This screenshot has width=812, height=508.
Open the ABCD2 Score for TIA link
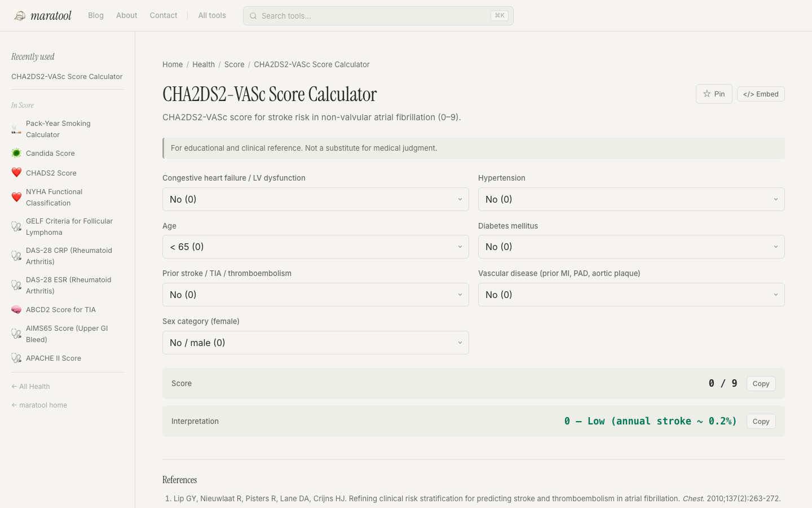(x=61, y=310)
